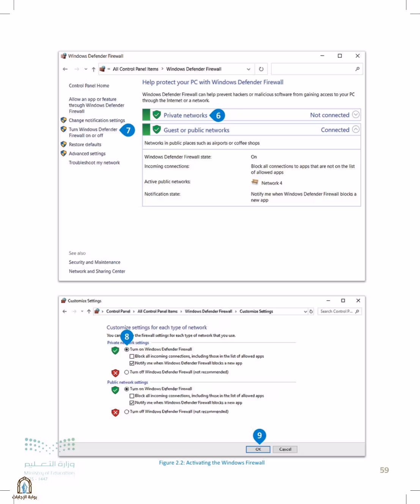
Task: Open Troubleshoot my network link
Action: coord(94,163)
